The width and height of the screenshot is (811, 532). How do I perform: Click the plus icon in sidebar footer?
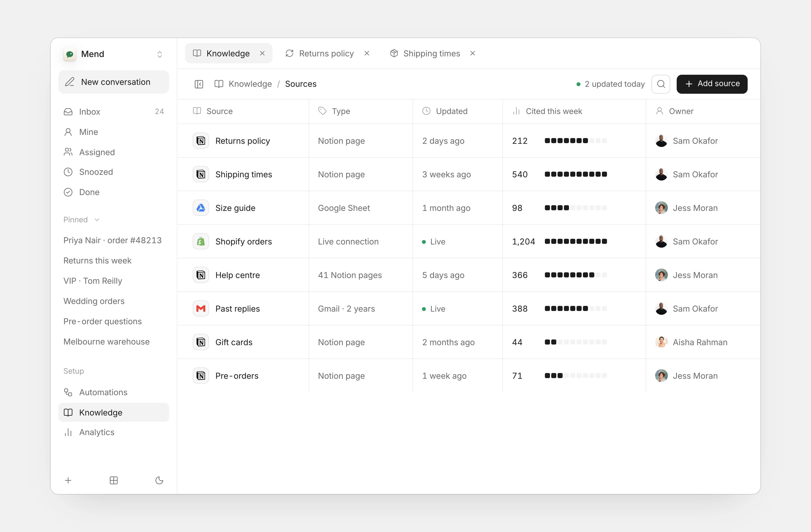(x=68, y=480)
